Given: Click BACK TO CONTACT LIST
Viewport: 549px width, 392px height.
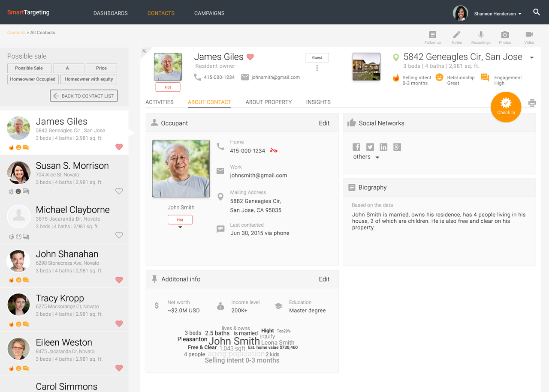Looking at the screenshot, I should tap(84, 96).
